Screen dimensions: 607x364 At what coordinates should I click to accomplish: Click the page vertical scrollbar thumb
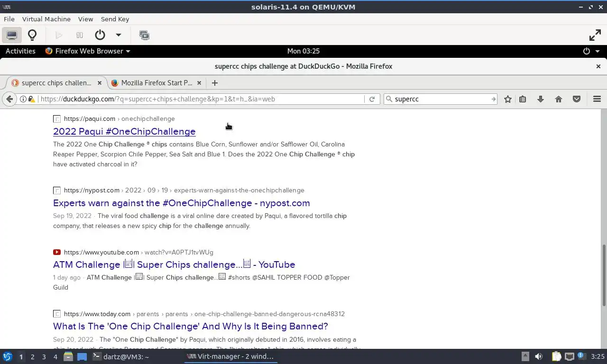click(604, 275)
